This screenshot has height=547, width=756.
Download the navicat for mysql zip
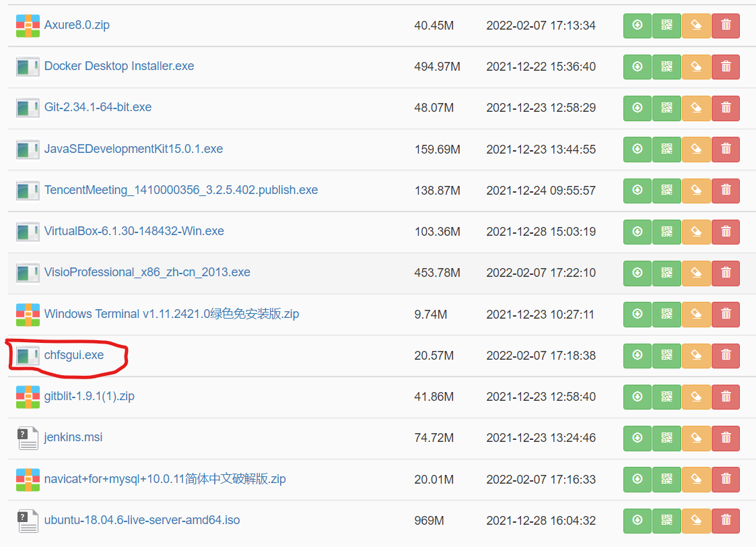tap(638, 480)
